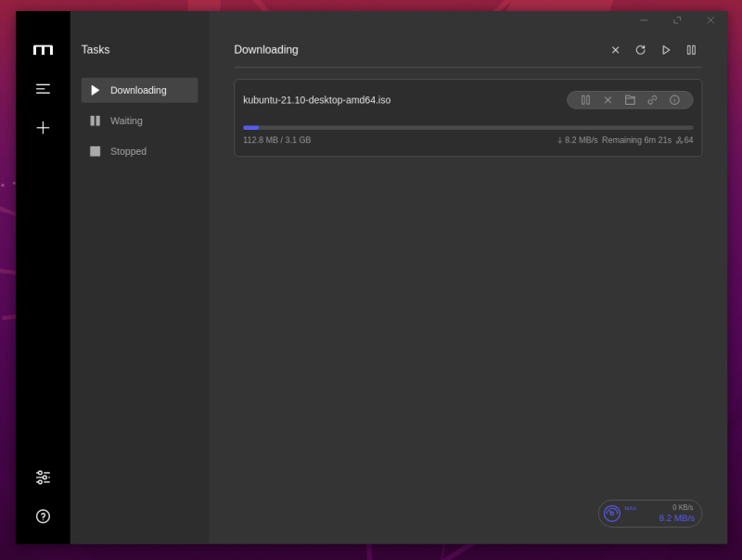
Task: Open the task list hamburger icon
Action: pyautogui.click(x=43, y=88)
